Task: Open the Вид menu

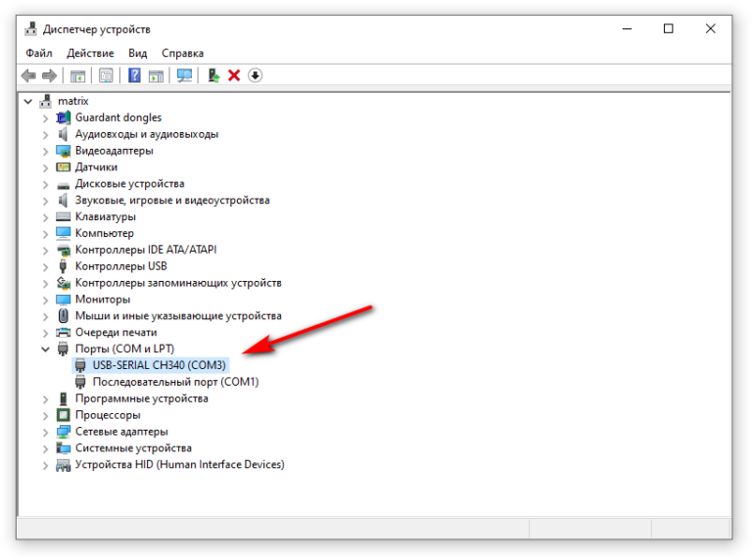Action: click(x=138, y=53)
